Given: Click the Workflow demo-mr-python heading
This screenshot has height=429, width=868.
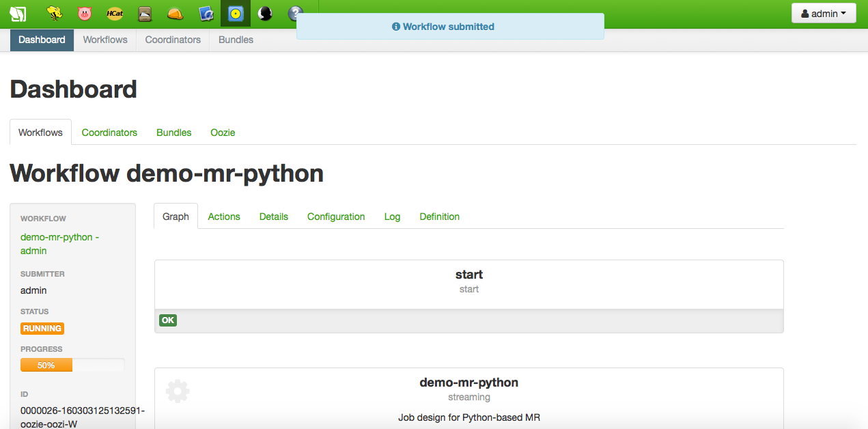Looking at the screenshot, I should pos(167,174).
